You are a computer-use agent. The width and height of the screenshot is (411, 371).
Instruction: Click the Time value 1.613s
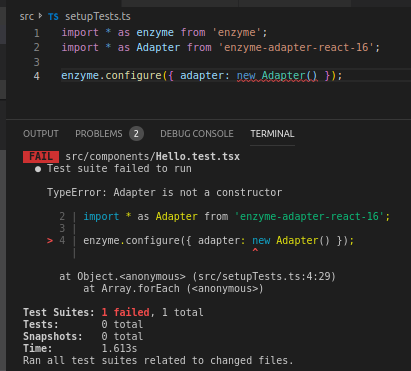tap(119, 348)
